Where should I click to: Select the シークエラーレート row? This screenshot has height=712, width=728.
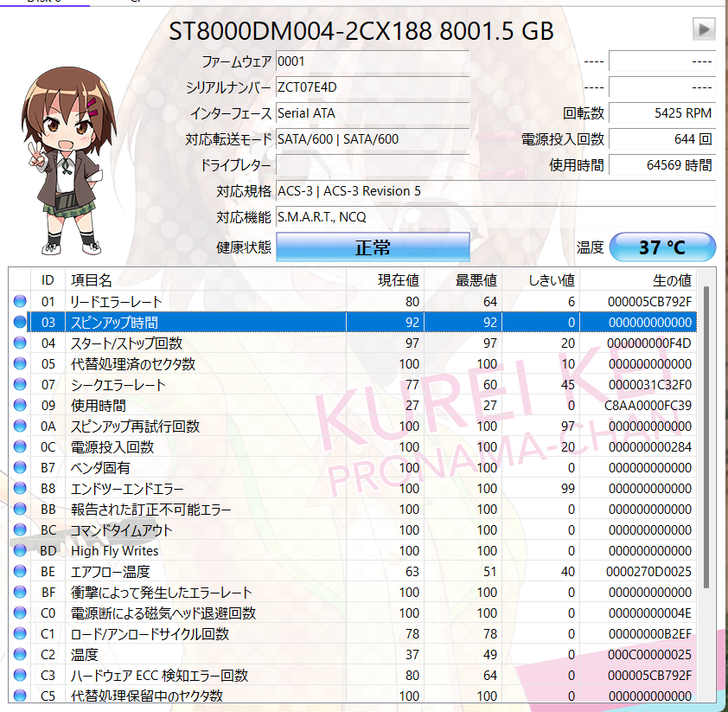pyautogui.click(x=353, y=385)
